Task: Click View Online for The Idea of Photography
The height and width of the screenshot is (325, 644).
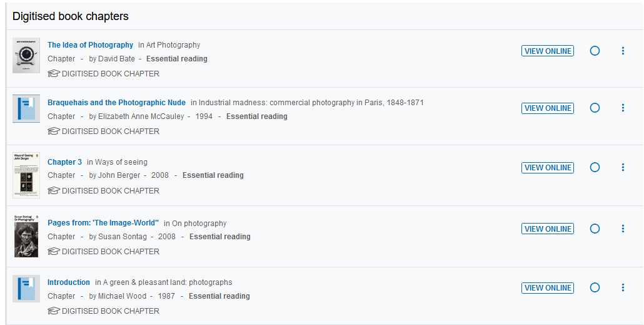Action: [548, 51]
